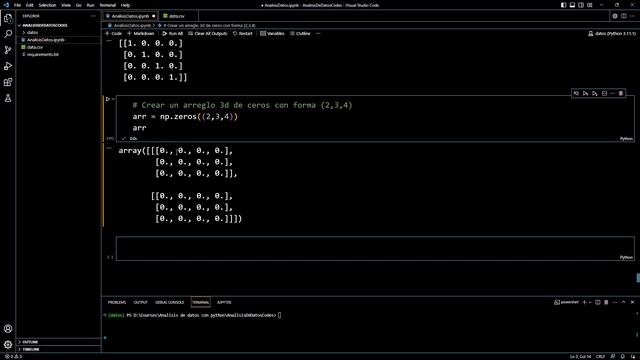640x360 pixels.
Task: Open the View menu
Action: click(66, 5)
